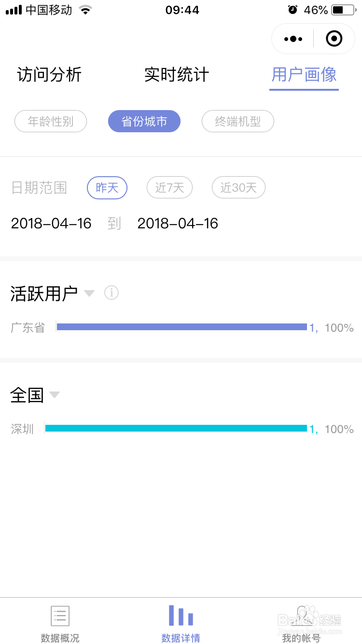Open 我的帐号 profile icon
This screenshot has width=362, height=644.
[302, 616]
